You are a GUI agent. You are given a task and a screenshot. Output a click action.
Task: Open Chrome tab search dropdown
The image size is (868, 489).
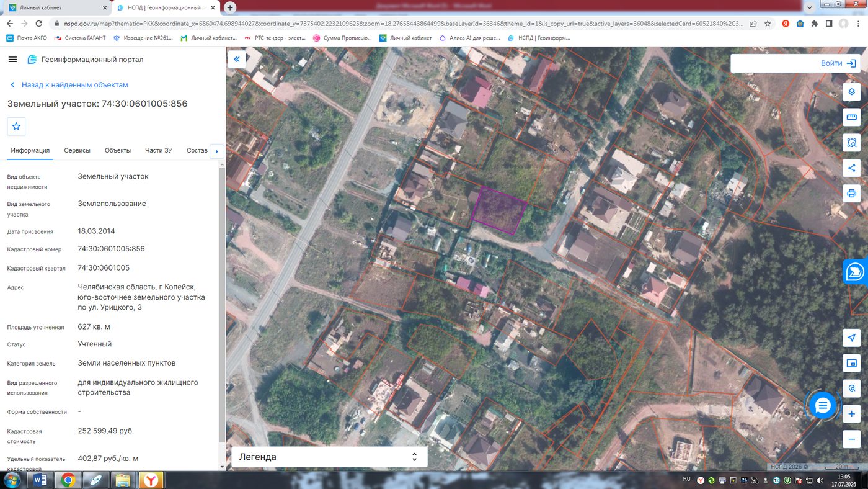click(x=809, y=7)
